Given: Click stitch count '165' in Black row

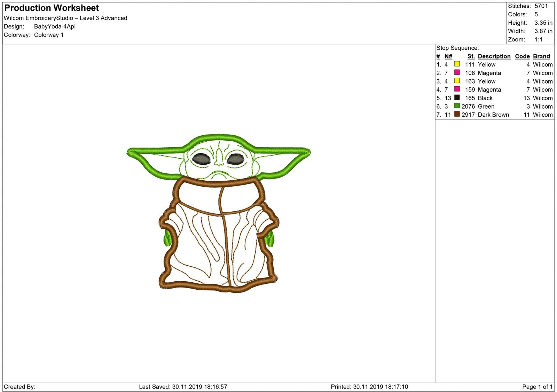Looking at the screenshot, I should [x=470, y=98].
